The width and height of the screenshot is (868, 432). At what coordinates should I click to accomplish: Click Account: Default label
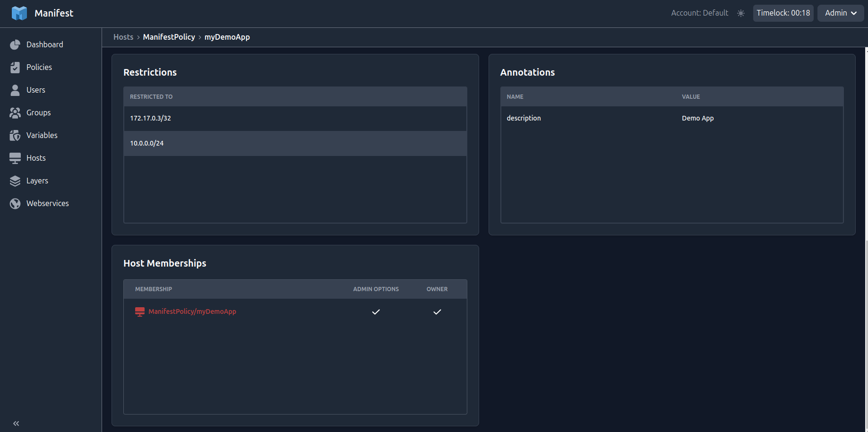coord(700,13)
